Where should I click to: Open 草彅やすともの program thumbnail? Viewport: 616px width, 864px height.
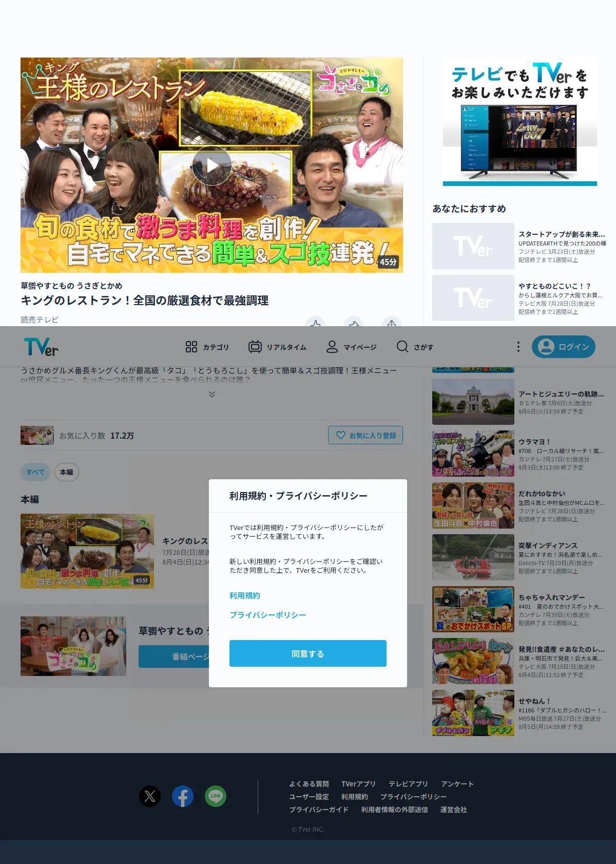(x=73, y=646)
